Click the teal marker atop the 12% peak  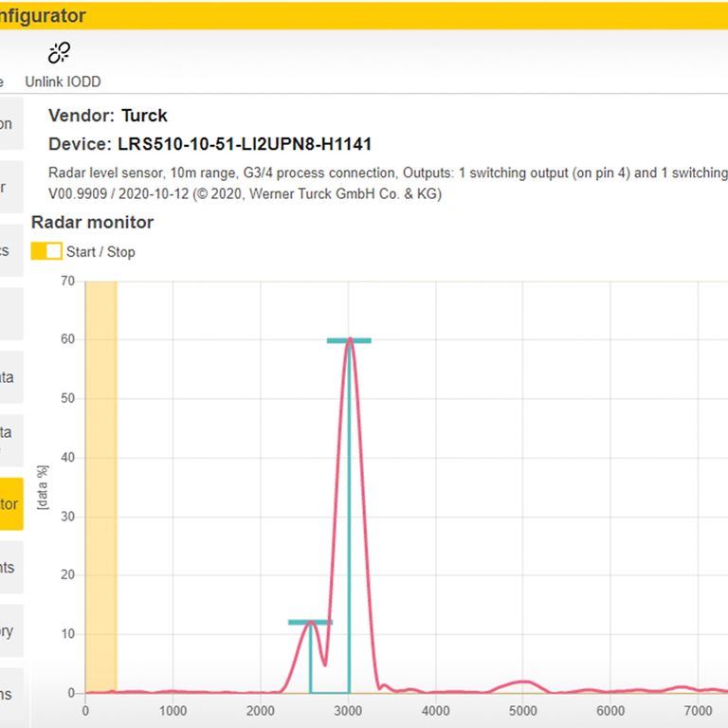coord(310,622)
